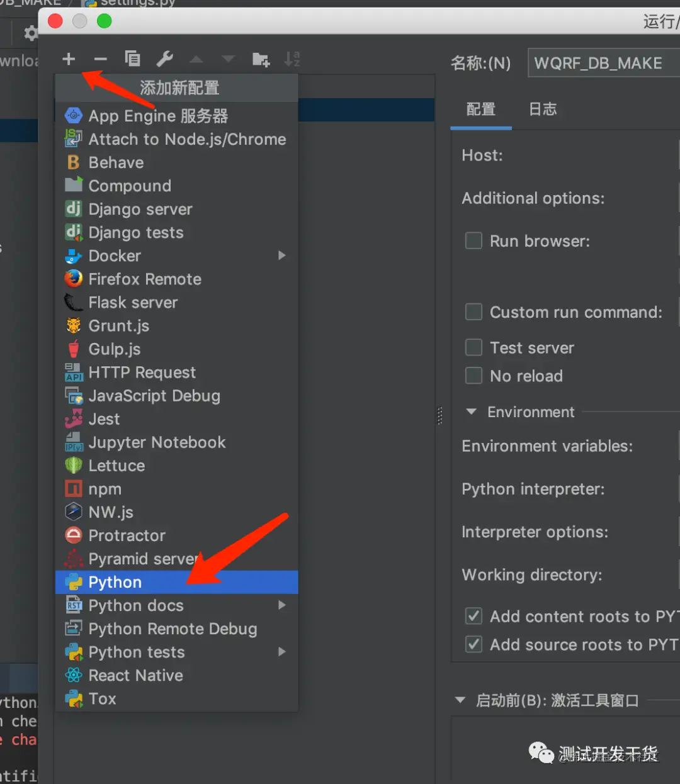Click the Attach to Node.js/Chrome icon
680x784 pixels.
74,139
